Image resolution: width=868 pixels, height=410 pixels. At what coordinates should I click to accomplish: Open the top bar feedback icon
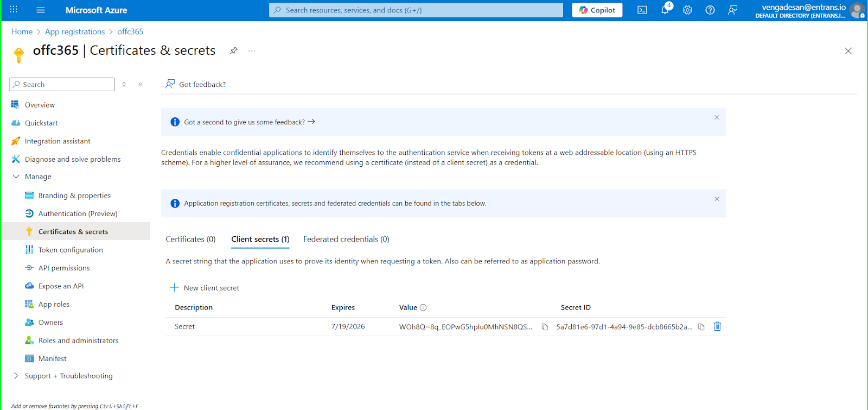tap(733, 10)
